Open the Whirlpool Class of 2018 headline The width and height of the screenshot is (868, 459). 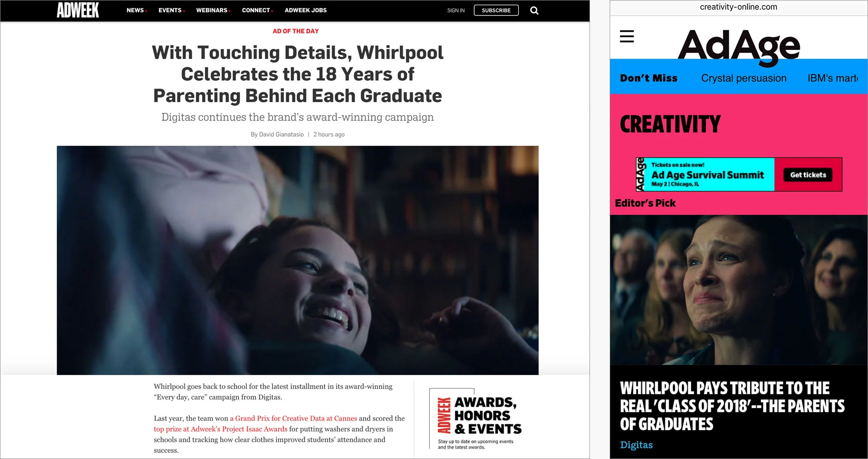(732, 406)
